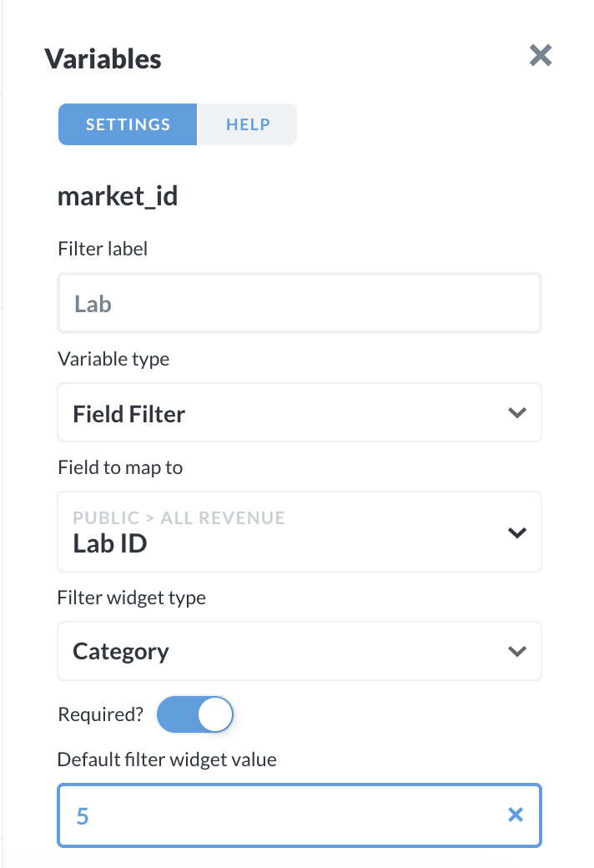
Task: Click the Variables panel title
Action: tap(103, 58)
